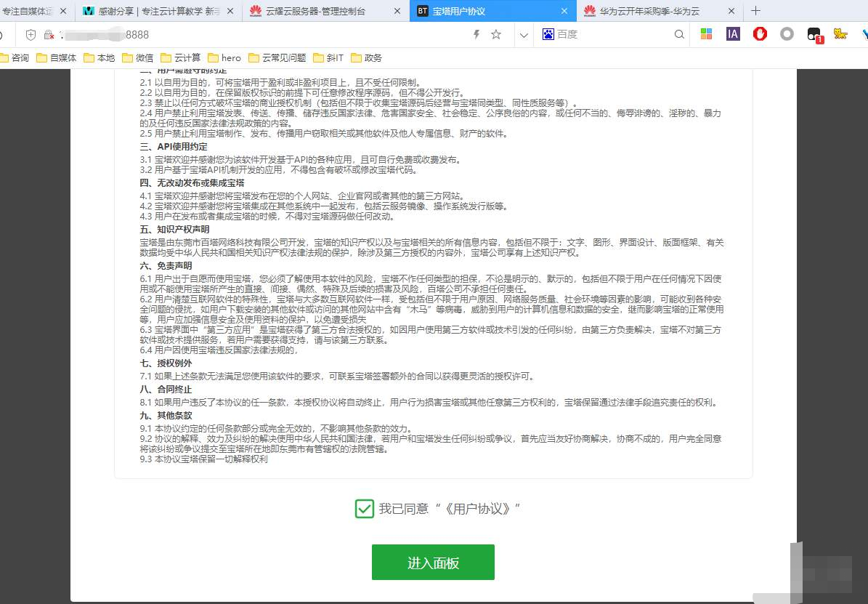Click the 四、无改动发布或集成宝塔 heading
Screen dimensions: 868x604
click(192, 183)
